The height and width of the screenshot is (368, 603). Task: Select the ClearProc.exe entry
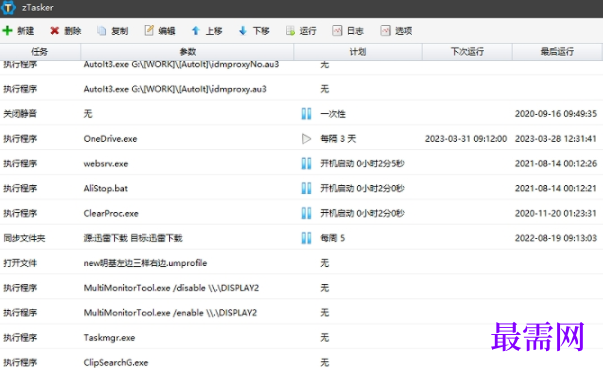[x=111, y=213]
